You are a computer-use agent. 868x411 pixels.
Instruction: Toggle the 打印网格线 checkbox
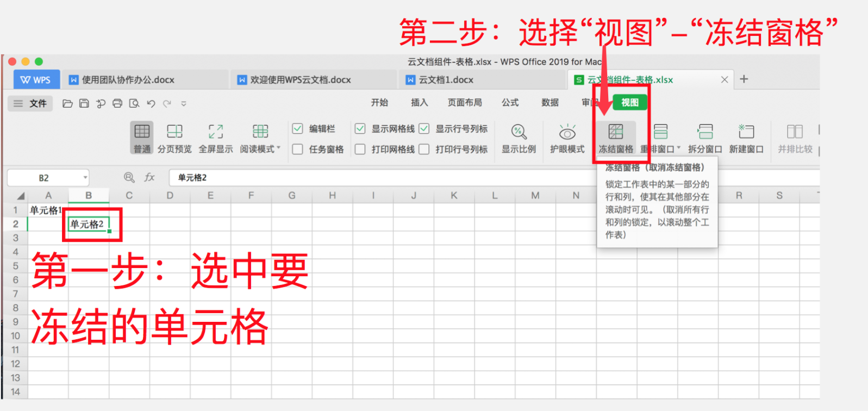[x=360, y=149]
